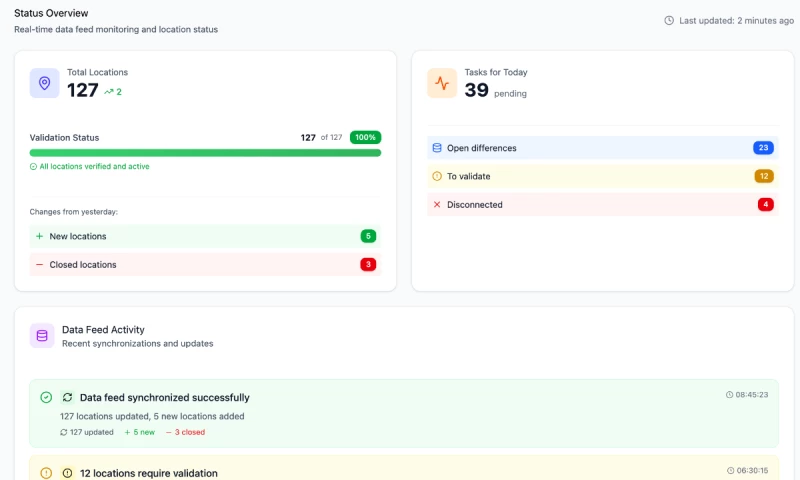Click 'Last updated: 2 minutes ago' text
The image size is (800, 480).
[736, 20]
